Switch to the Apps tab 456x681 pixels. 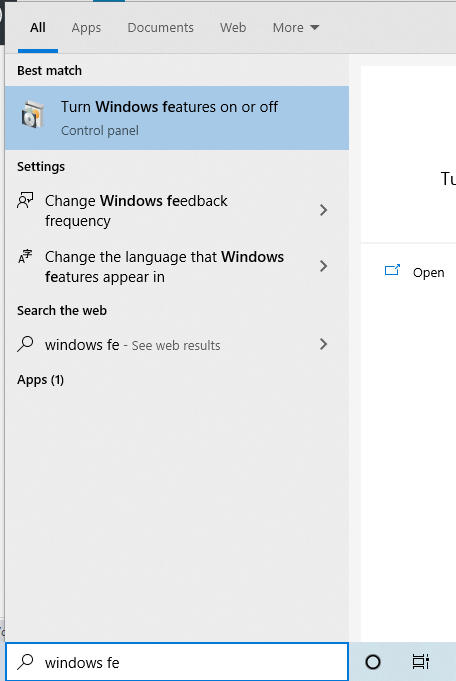coord(86,28)
